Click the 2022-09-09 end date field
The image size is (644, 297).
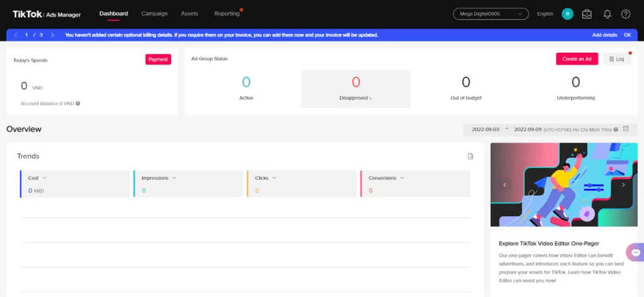pos(528,129)
